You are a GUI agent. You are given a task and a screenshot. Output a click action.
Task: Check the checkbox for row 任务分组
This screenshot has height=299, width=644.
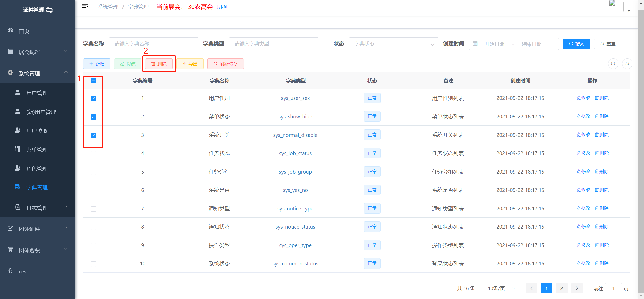tap(93, 172)
